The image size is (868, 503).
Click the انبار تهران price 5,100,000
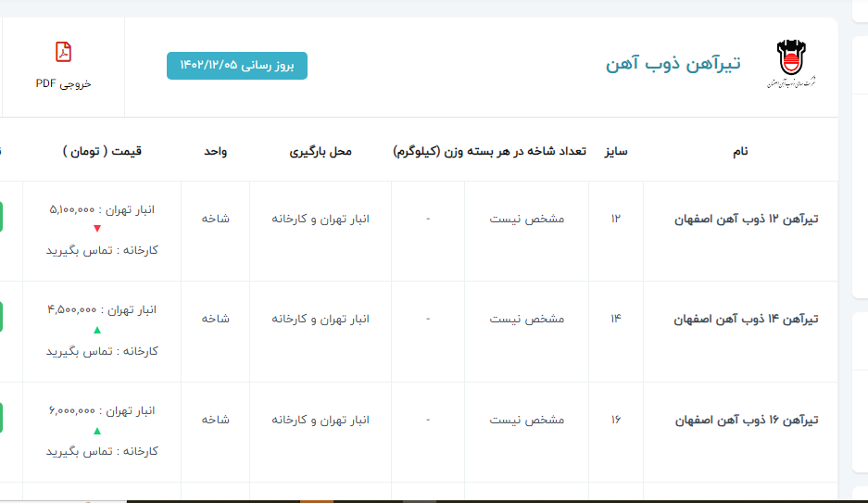pos(102,209)
